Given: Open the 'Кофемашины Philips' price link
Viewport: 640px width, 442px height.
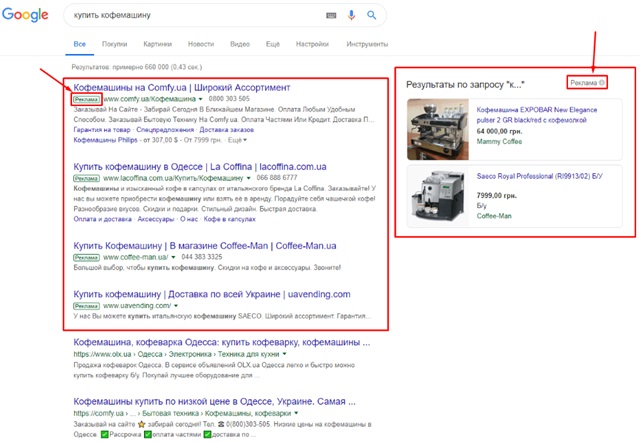Looking at the screenshot, I should pyautogui.click(x=105, y=140).
